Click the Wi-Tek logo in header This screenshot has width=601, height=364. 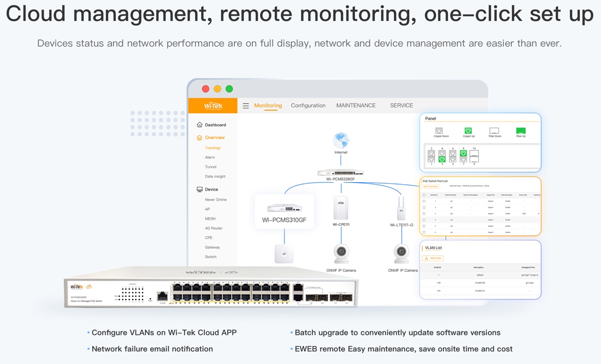(213, 106)
